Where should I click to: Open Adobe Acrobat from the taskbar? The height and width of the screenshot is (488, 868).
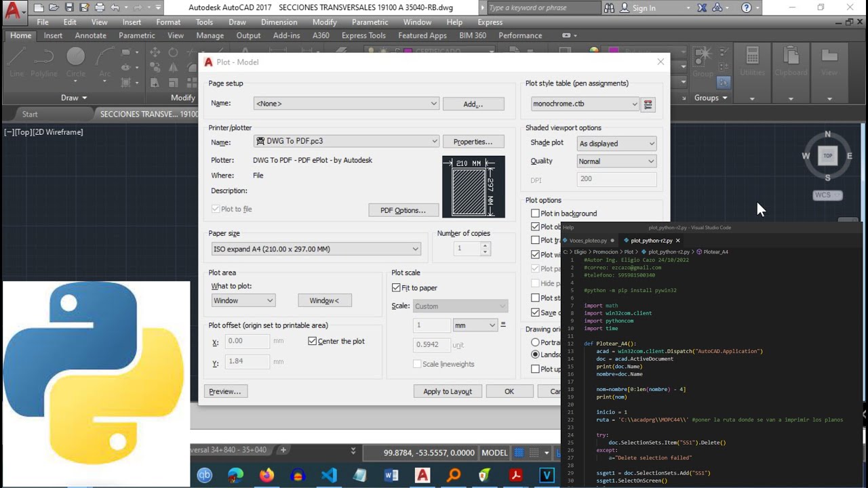coord(516,475)
